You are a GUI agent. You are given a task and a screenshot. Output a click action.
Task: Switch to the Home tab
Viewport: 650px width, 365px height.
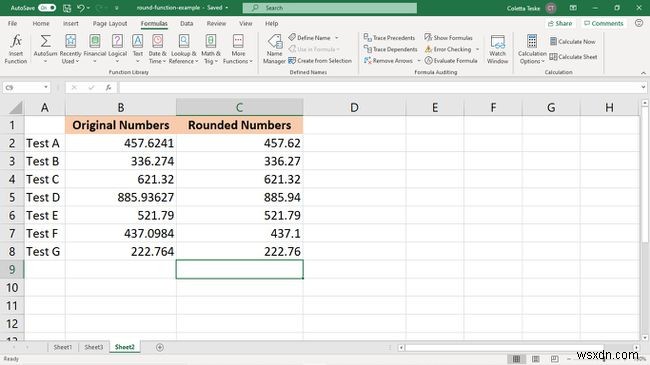point(41,24)
